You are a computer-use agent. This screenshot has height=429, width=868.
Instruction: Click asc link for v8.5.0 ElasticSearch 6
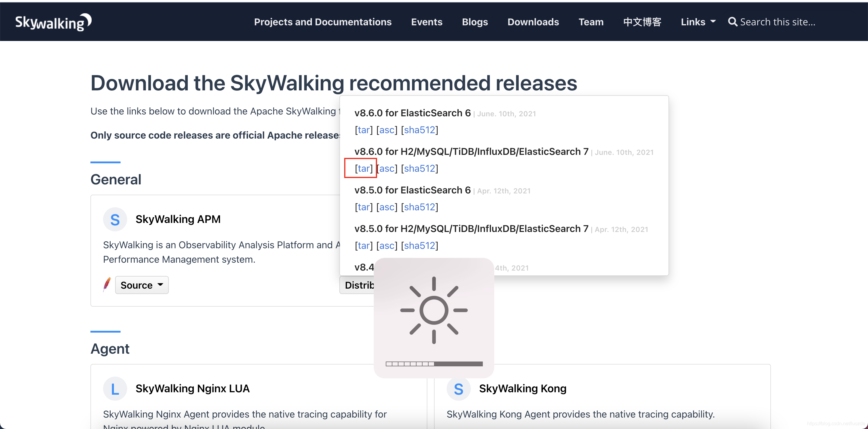387,207
